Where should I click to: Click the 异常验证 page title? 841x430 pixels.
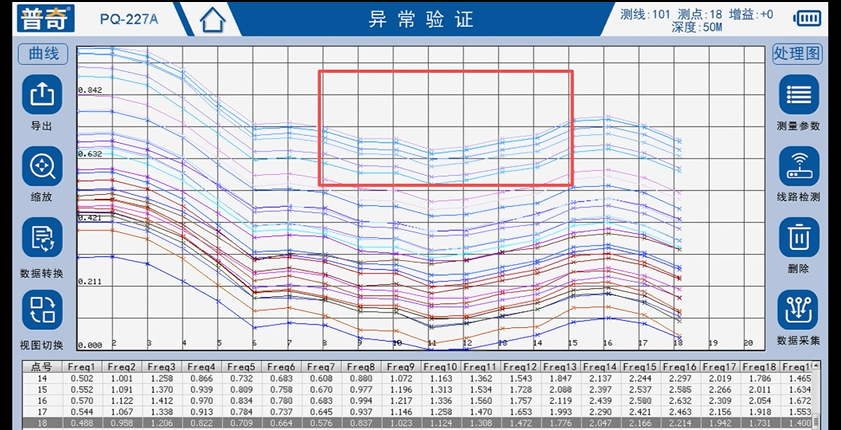coord(421,19)
